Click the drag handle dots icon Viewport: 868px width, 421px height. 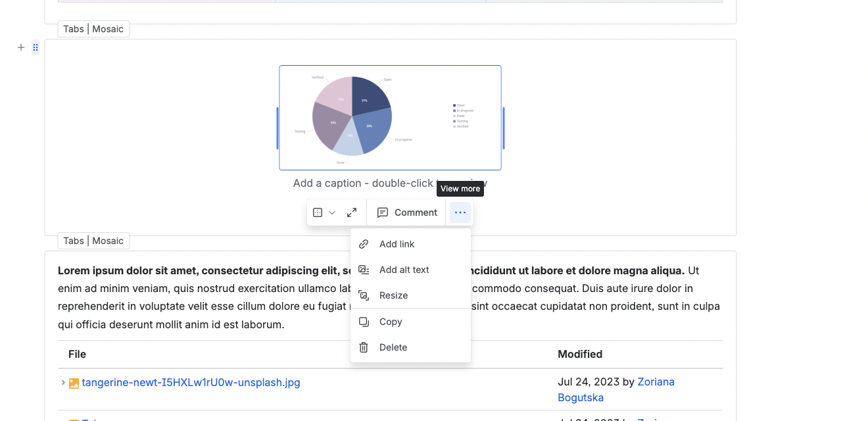click(x=36, y=47)
